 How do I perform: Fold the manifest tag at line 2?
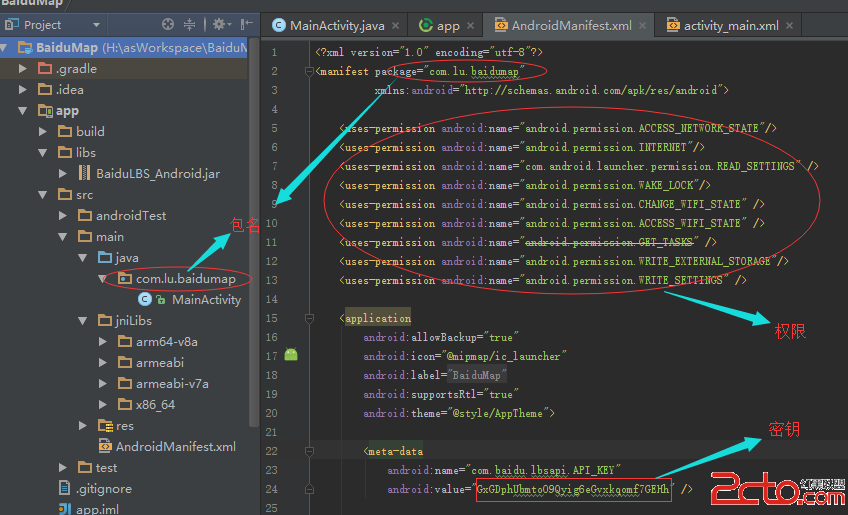309,72
